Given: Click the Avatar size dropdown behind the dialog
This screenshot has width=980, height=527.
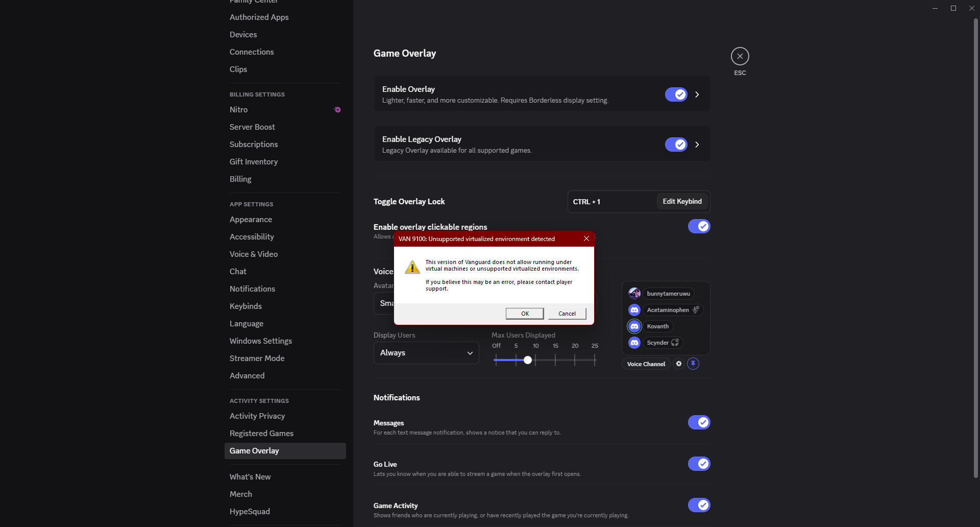Looking at the screenshot, I should tap(384, 303).
